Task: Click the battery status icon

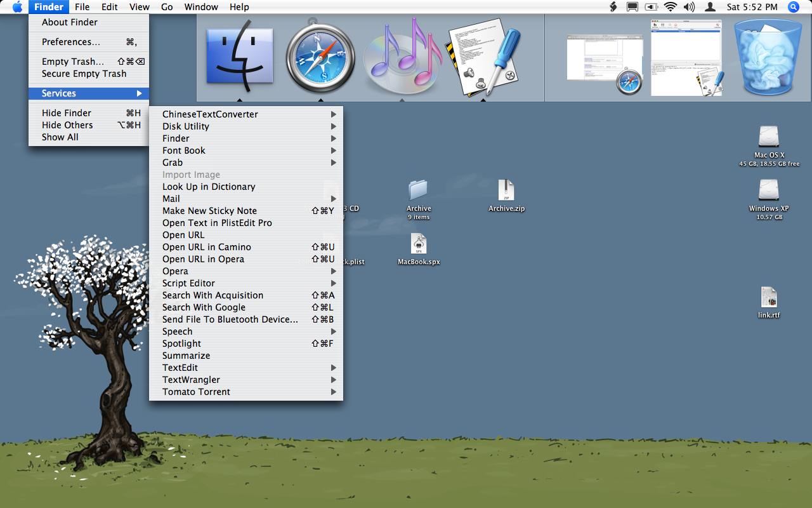Action: coord(652,7)
